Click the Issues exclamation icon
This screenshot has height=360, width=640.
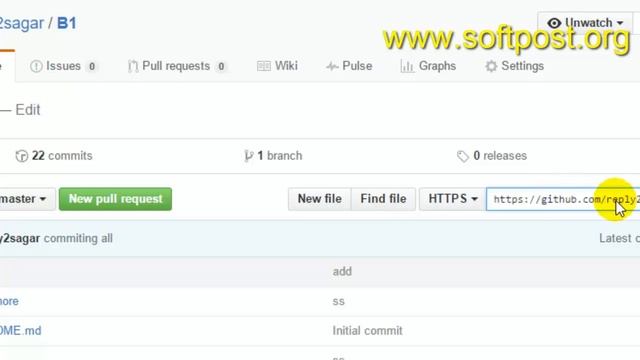(x=36, y=66)
